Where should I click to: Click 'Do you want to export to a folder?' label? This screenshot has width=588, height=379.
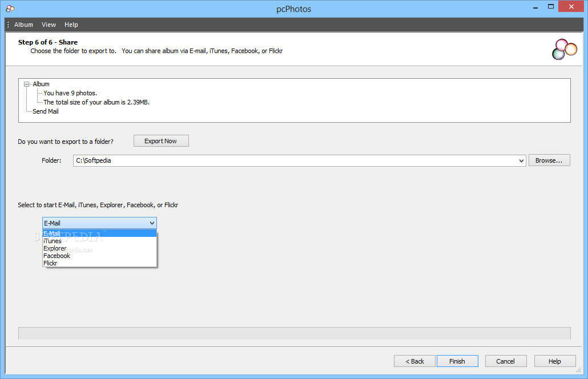[x=66, y=142]
